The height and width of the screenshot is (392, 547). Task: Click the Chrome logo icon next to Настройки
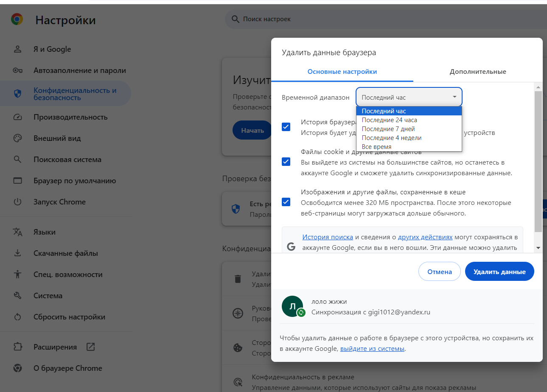[x=17, y=20]
